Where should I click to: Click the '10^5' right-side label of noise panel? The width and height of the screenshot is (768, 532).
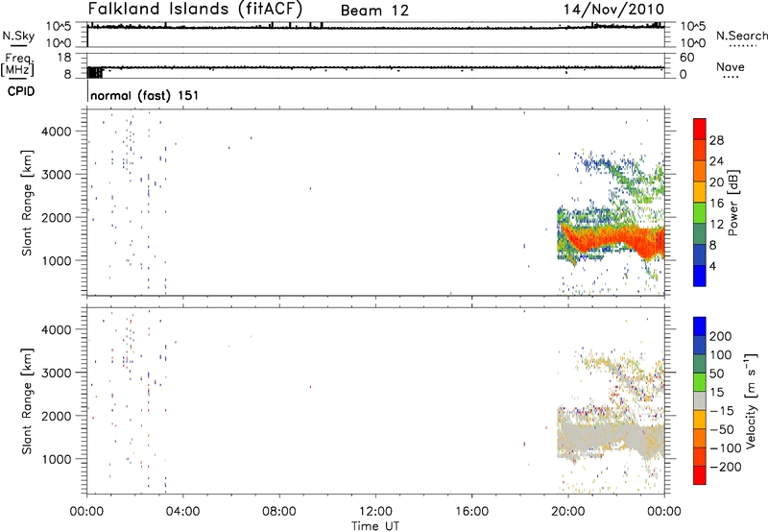tap(693, 27)
